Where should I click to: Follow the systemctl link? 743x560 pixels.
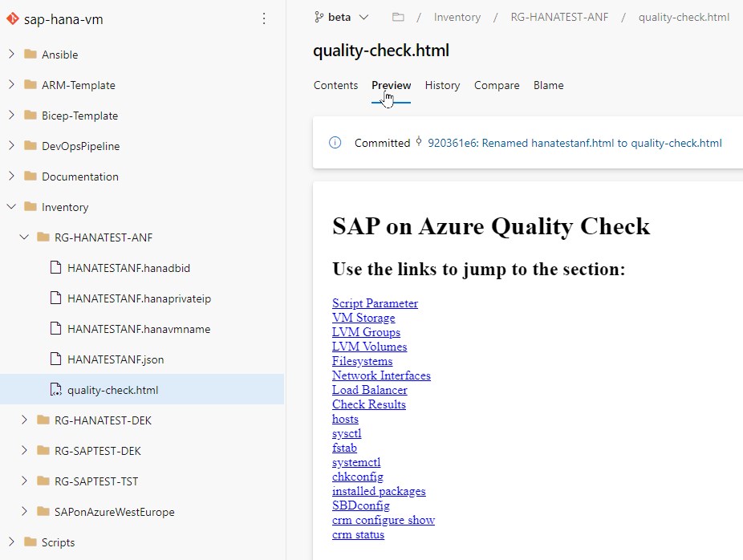pyautogui.click(x=356, y=462)
